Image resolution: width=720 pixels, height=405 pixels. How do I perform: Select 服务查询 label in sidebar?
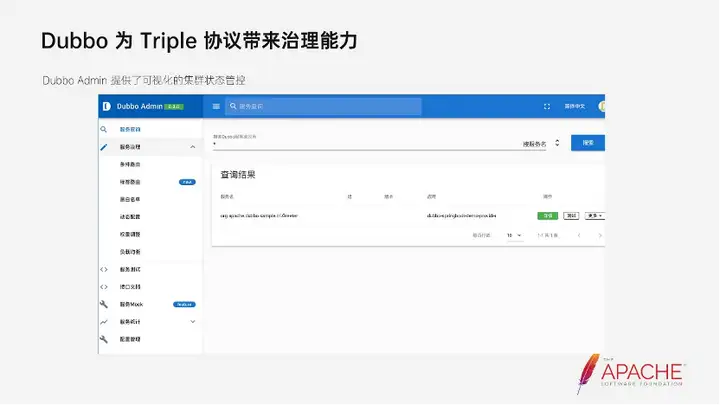[130, 129]
